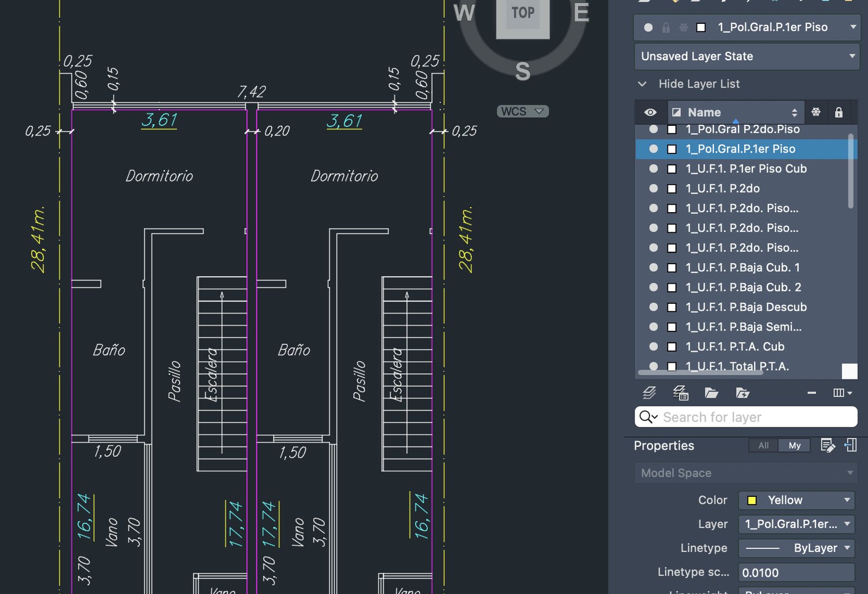The height and width of the screenshot is (594, 868).
Task: Select the 1_U.F.1. P.2do layer row
Action: pyautogui.click(x=743, y=188)
